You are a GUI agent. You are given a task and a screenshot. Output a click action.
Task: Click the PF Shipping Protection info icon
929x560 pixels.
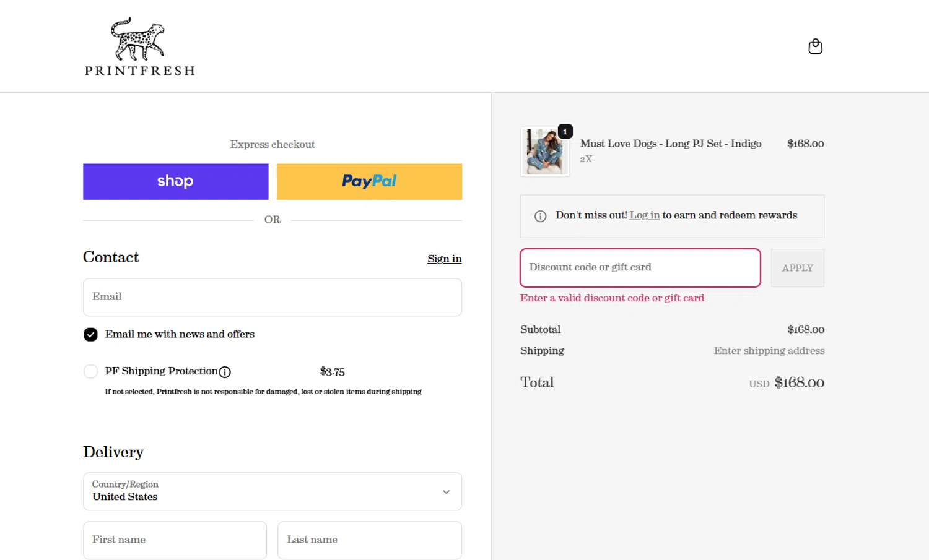click(x=225, y=372)
